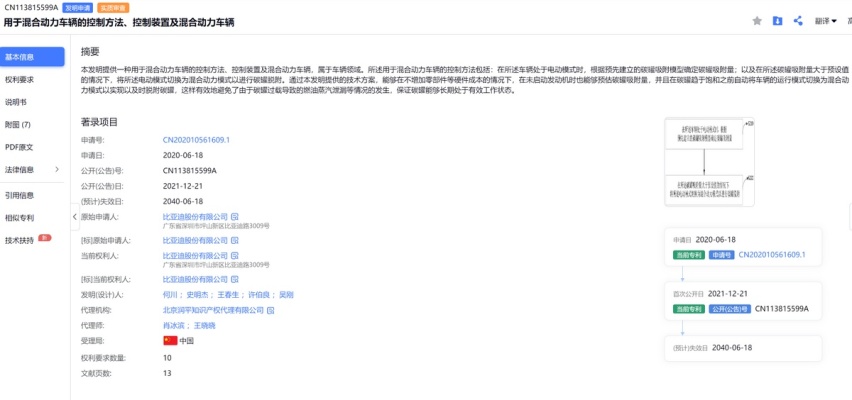This screenshot has width=852, height=400.
Task: Click the lookup icon next to 代理机构
Action: click(x=271, y=310)
